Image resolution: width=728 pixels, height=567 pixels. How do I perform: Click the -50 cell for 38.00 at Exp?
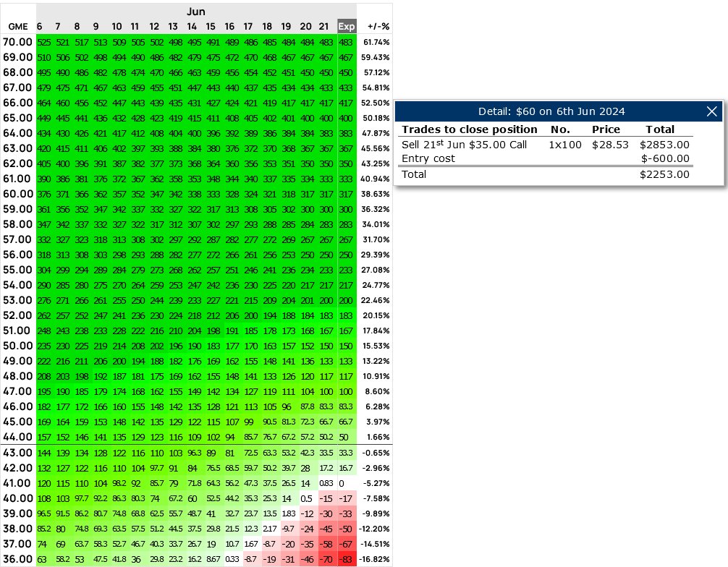tap(345, 529)
